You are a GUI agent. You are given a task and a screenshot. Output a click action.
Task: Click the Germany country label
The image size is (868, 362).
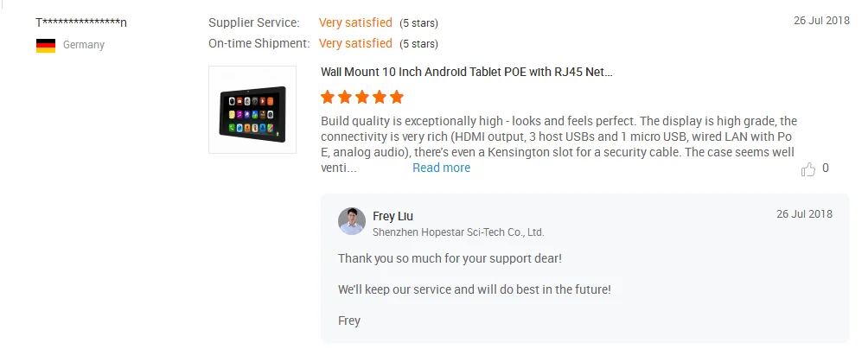click(84, 45)
